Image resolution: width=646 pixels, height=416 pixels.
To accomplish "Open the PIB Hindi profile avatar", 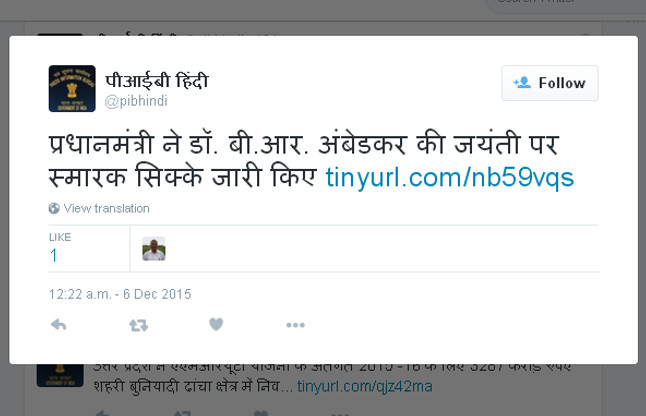I will (72, 89).
